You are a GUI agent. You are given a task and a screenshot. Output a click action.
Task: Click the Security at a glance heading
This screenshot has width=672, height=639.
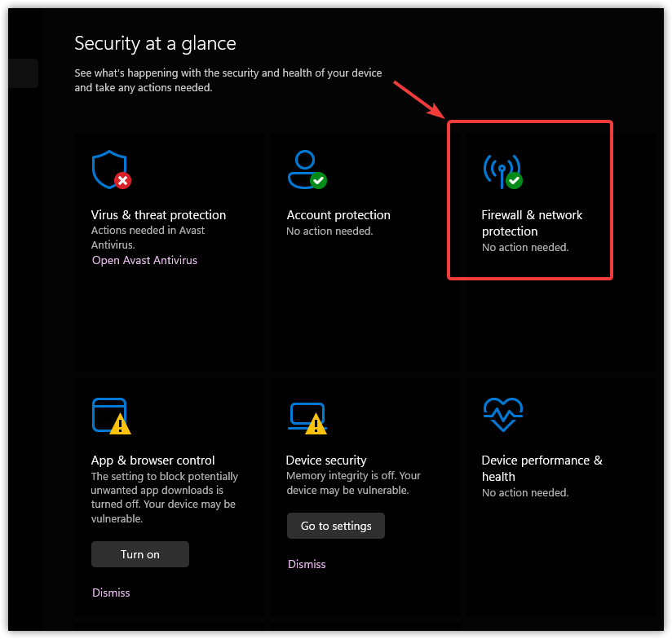(155, 44)
